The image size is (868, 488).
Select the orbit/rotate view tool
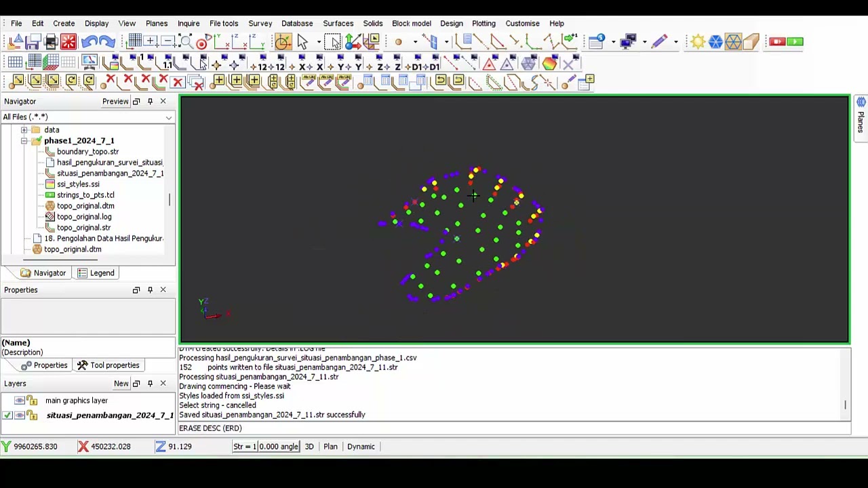pyautogui.click(x=282, y=42)
